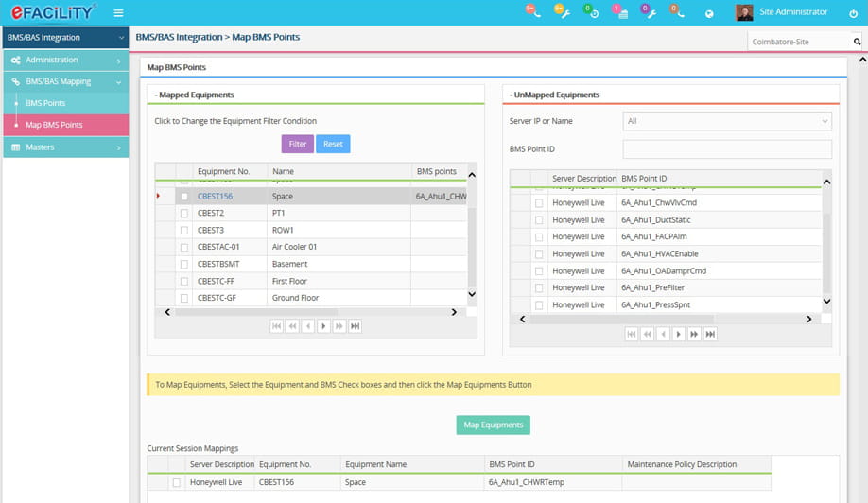Open the Server IP or Name dropdown
This screenshot has height=503, width=868.
coord(727,121)
